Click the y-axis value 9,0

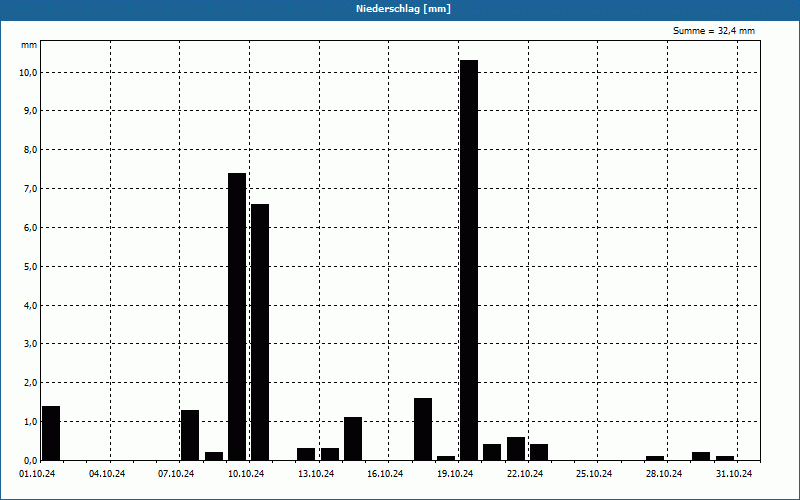[x=30, y=111]
